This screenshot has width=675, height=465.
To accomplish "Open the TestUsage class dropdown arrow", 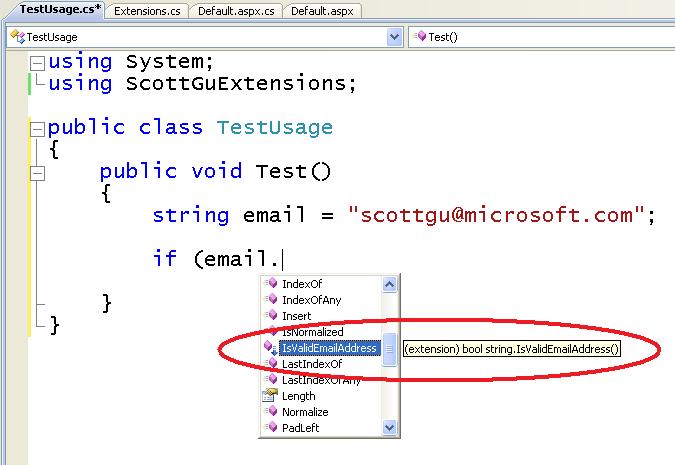I will pyautogui.click(x=394, y=37).
